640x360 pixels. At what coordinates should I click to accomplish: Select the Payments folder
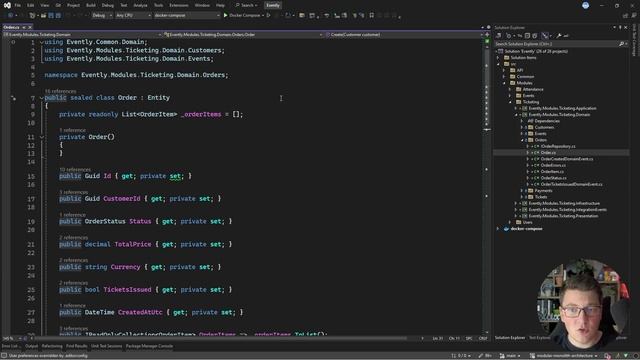[x=543, y=191]
